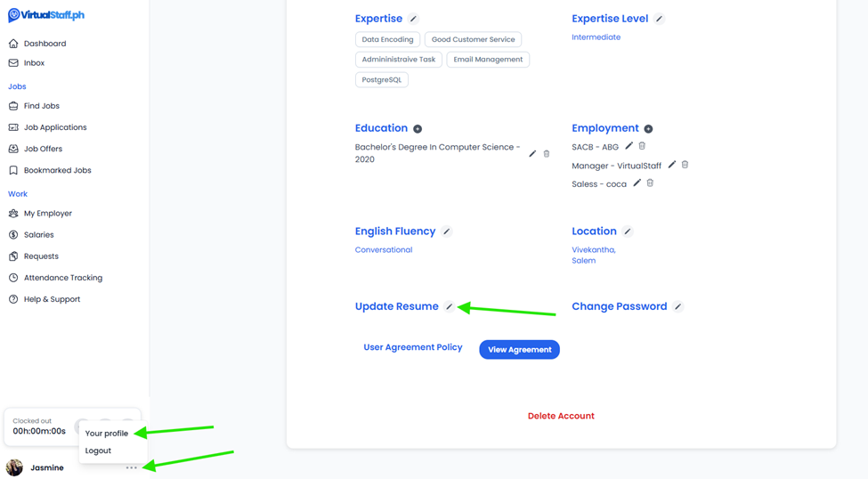Edit the Manager - VirtualStaff employment entry

[671, 165]
